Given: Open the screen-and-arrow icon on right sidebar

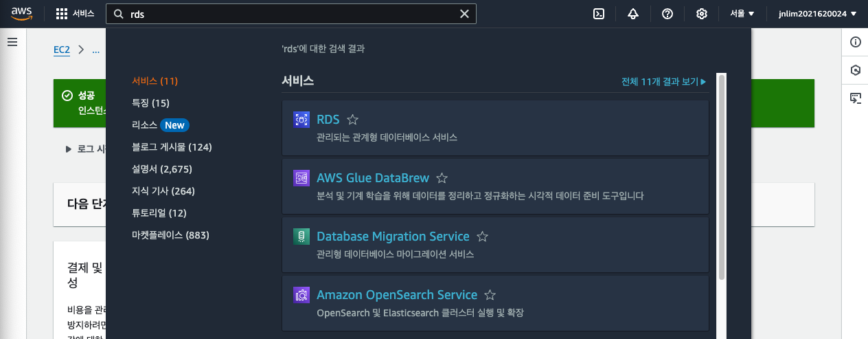Looking at the screenshot, I should point(856,98).
